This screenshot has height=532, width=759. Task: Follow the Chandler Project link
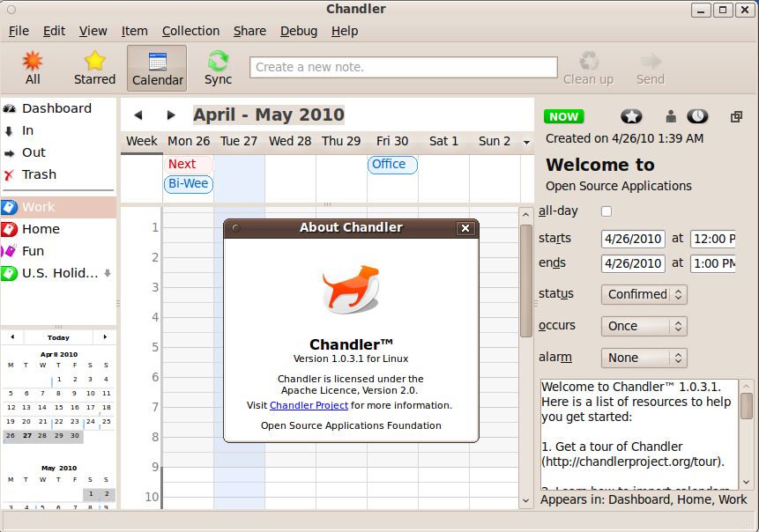309,405
